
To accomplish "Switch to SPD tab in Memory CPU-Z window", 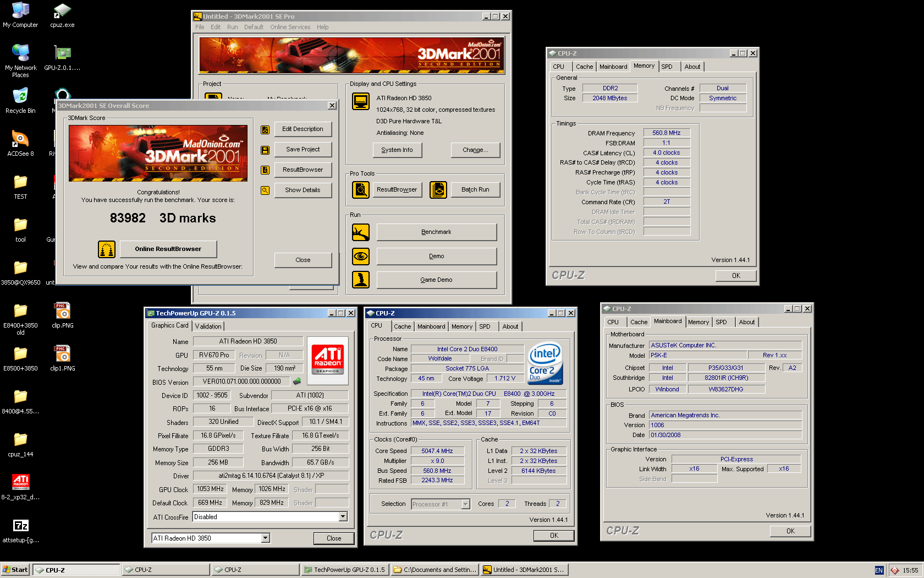I will tap(667, 67).
